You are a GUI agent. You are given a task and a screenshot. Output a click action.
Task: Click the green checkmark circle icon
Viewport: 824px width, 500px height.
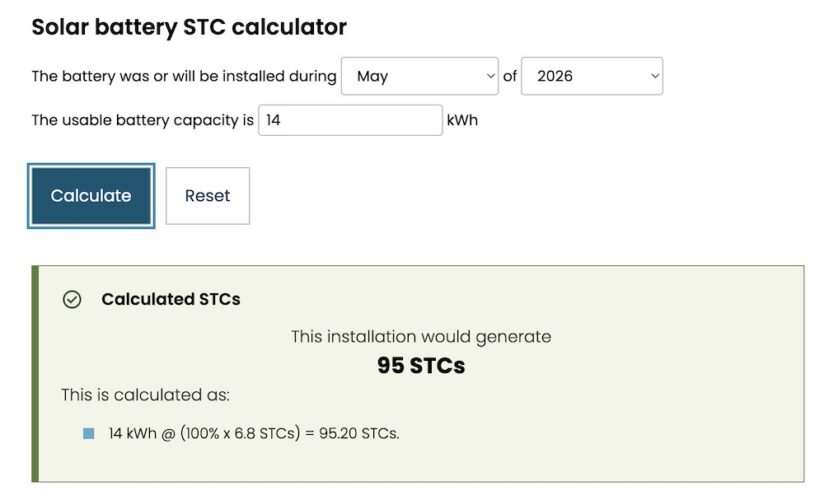(x=72, y=299)
